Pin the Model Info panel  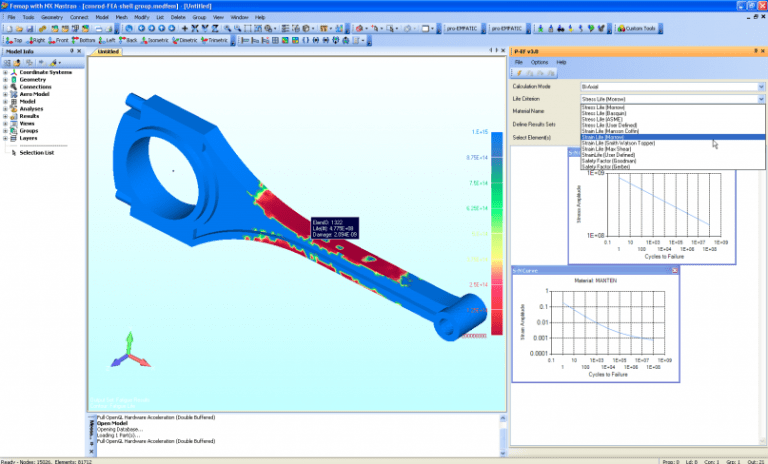tap(72, 51)
